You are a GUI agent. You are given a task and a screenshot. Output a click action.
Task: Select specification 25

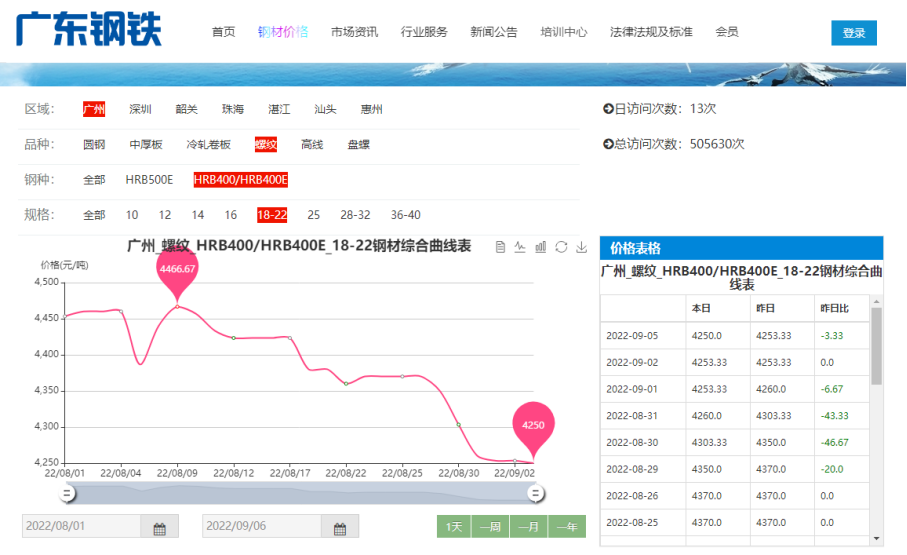[314, 215]
